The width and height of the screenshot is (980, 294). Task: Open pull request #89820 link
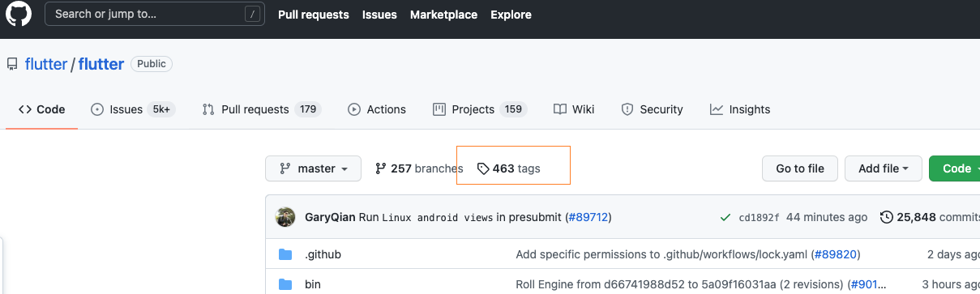pos(836,254)
